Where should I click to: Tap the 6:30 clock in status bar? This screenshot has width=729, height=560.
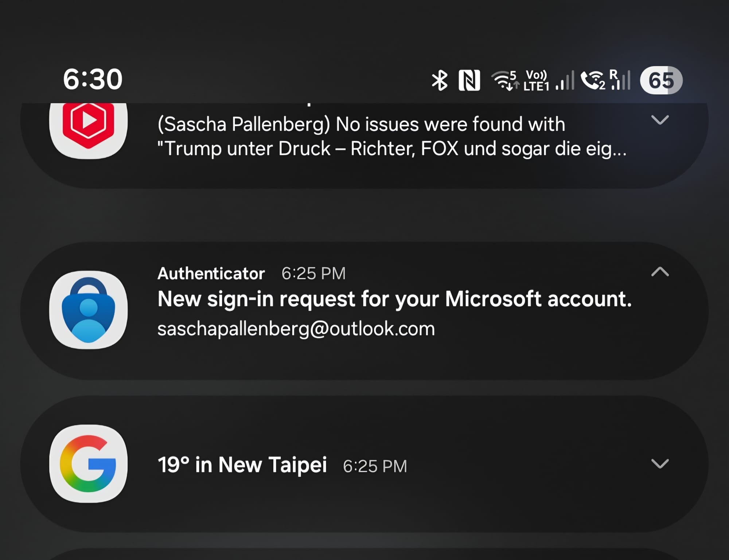click(93, 79)
